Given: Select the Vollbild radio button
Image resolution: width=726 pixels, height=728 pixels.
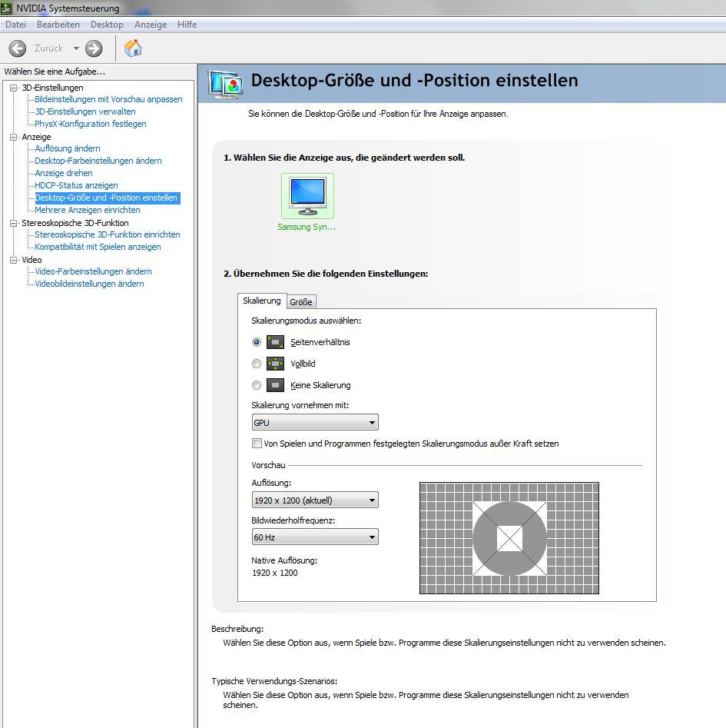Looking at the screenshot, I should 257,364.
